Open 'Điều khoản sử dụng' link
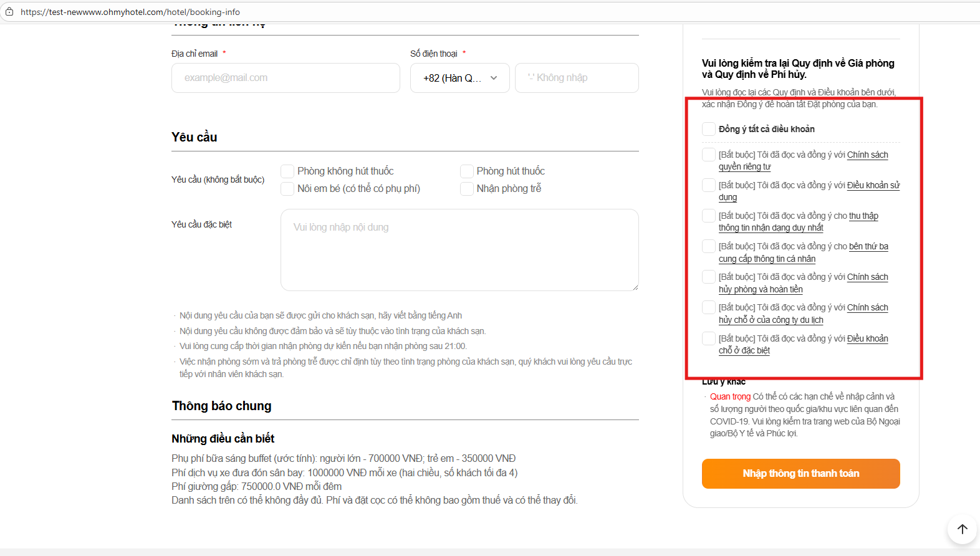The height and width of the screenshot is (556, 980). [809, 191]
